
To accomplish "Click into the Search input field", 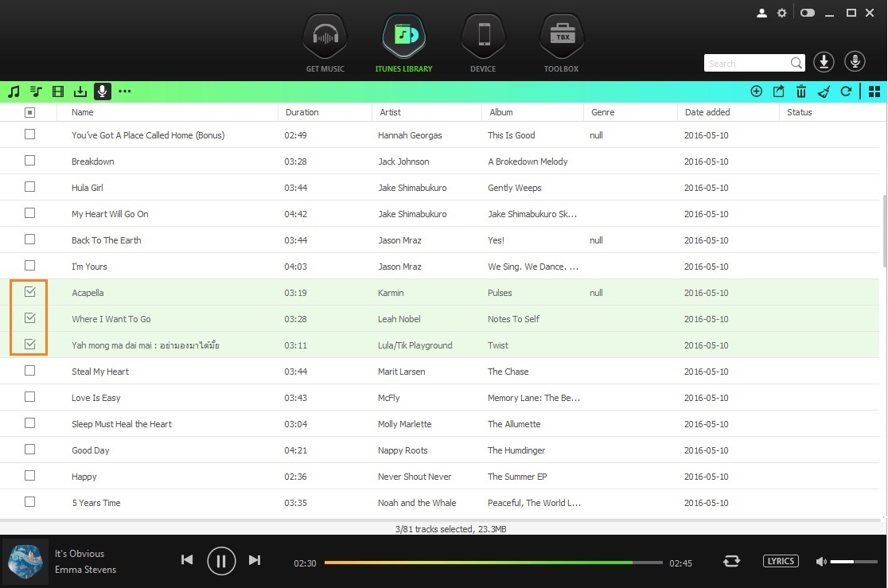I will coord(746,64).
